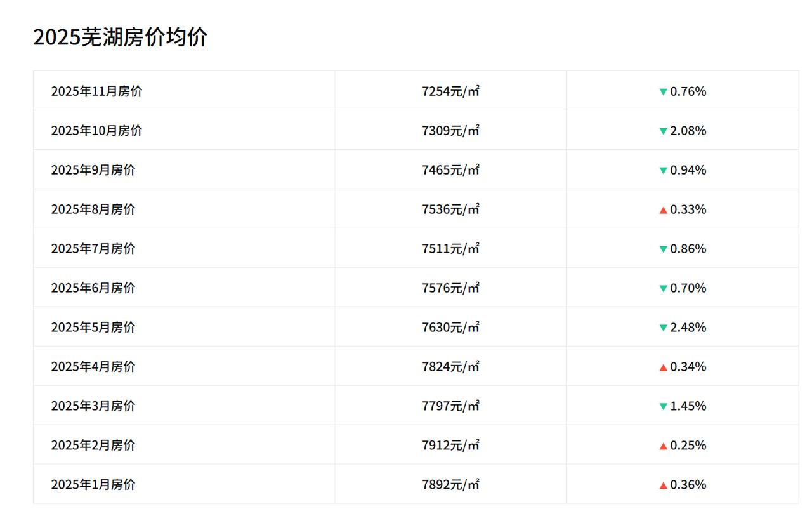Click the 7536元/㎡ price cell
Screen dimensions: 812x523
pyautogui.click(x=450, y=209)
